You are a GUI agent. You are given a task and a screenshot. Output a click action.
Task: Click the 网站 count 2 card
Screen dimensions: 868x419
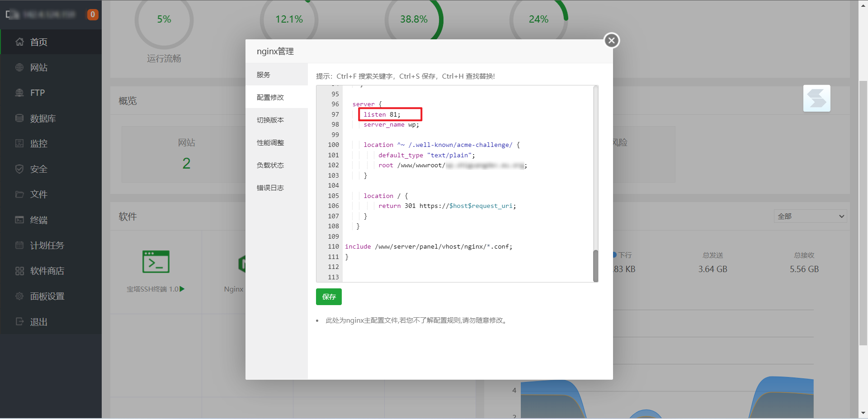pos(186,154)
